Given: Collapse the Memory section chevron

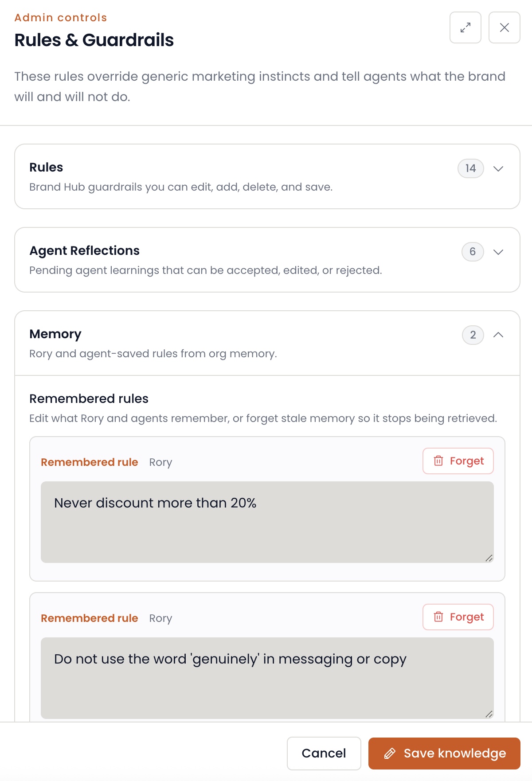Looking at the screenshot, I should pos(498,335).
